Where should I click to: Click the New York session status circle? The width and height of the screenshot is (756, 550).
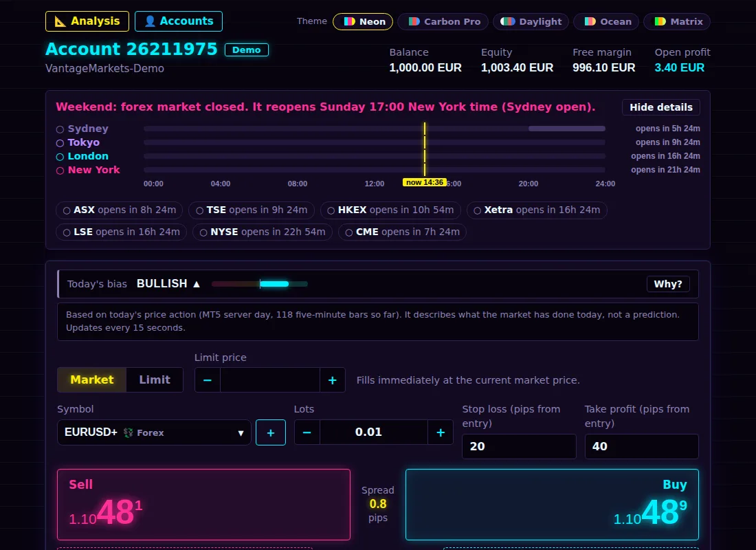60,170
